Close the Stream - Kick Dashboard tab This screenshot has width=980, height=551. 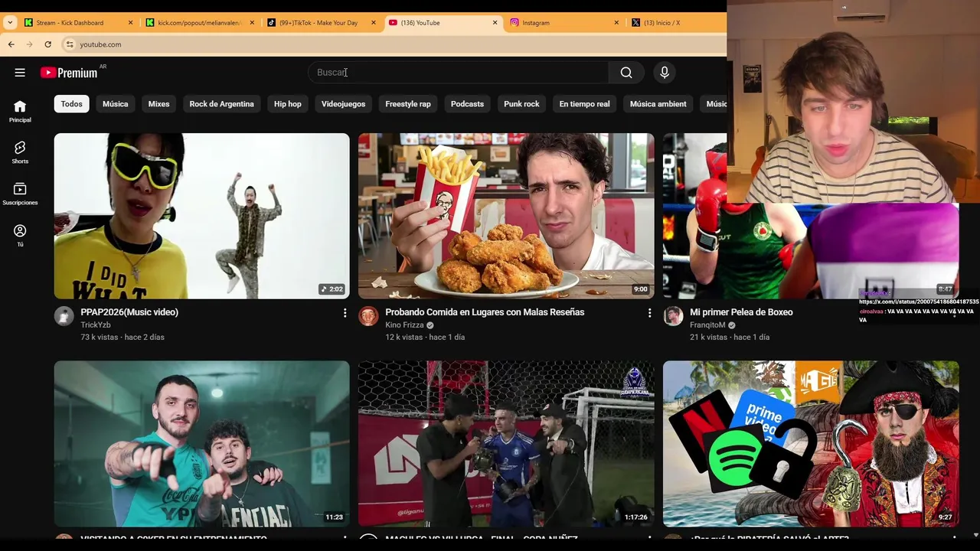pos(130,23)
